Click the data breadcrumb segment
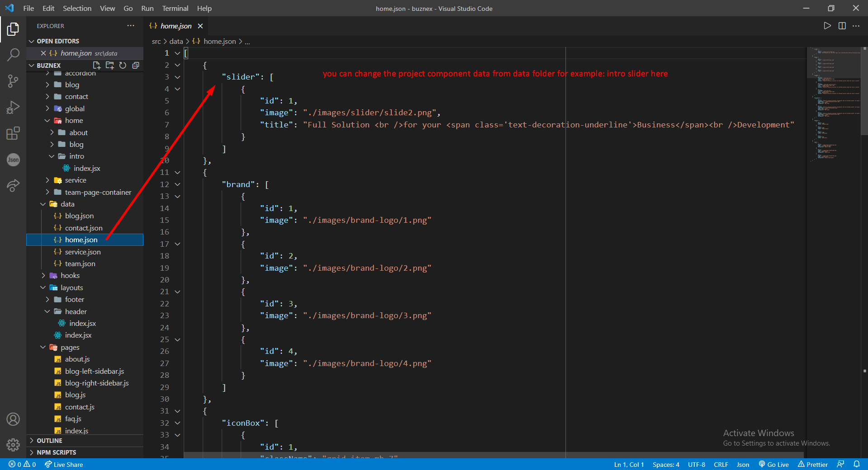 pyautogui.click(x=176, y=42)
